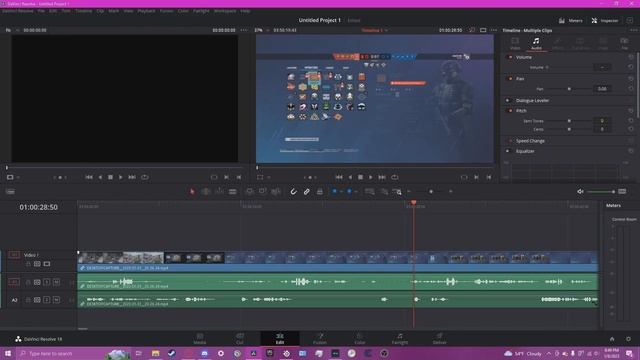Image resolution: width=640 pixels, height=360 pixels.
Task: Toggle Position Lock padlock icon
Action: 320,191
